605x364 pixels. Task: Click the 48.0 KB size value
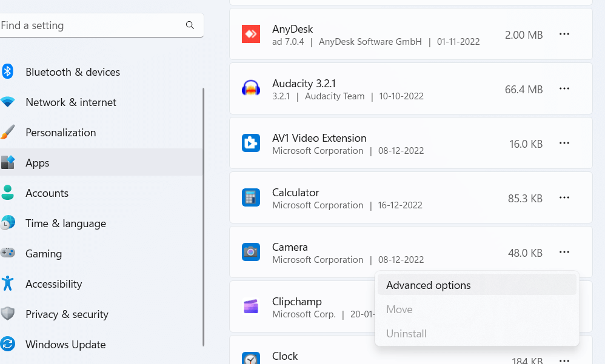525,253
